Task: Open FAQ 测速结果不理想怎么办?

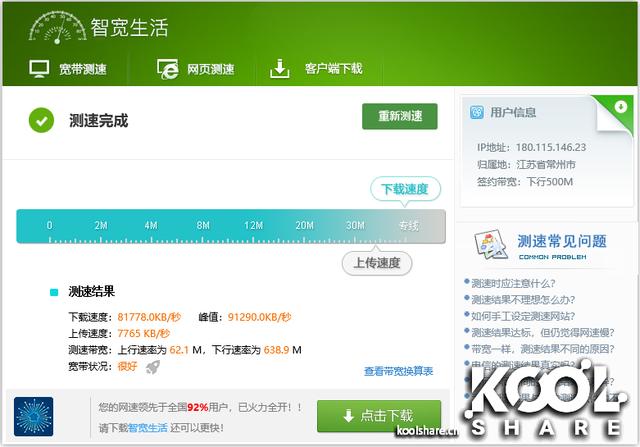Action: (523, 300)
